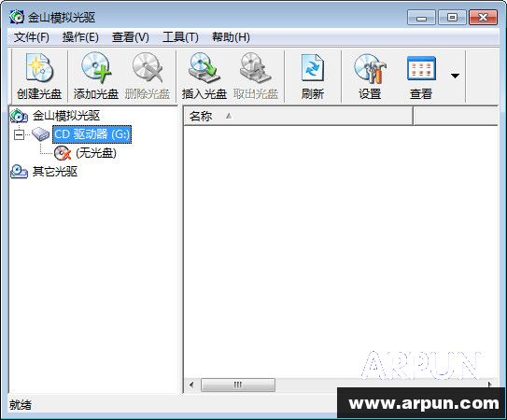Image resolution: width=507 pixels, height=420 pixels.
Task: Open the dropdown arrow next to 查看
Action: 455,76
